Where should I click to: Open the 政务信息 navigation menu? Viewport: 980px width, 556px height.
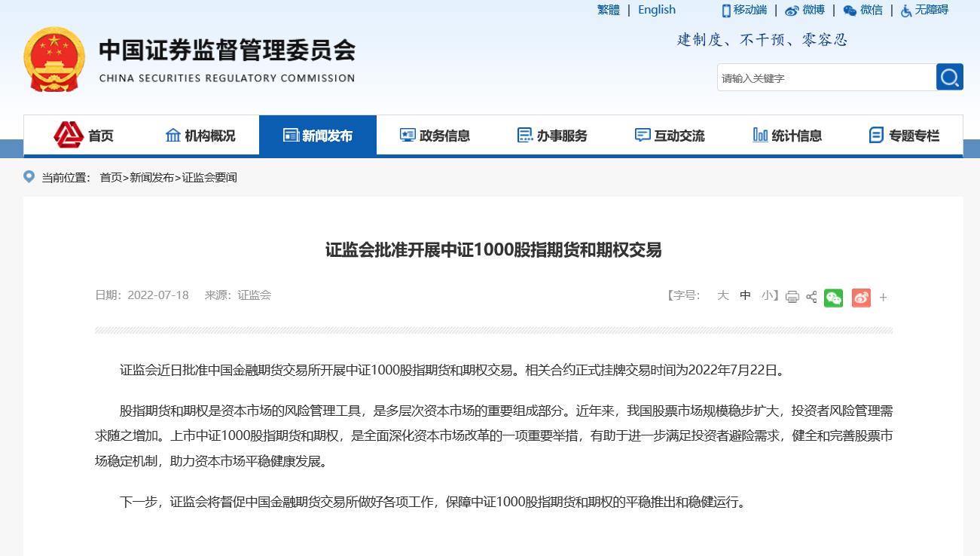click(x=435, y=136)
